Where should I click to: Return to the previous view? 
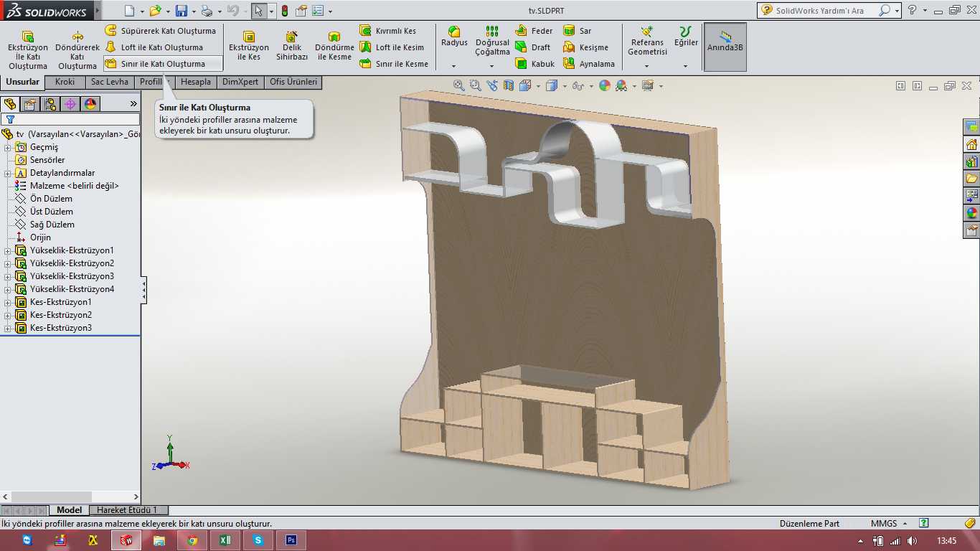pyautogui.click(x=492, y=85)
